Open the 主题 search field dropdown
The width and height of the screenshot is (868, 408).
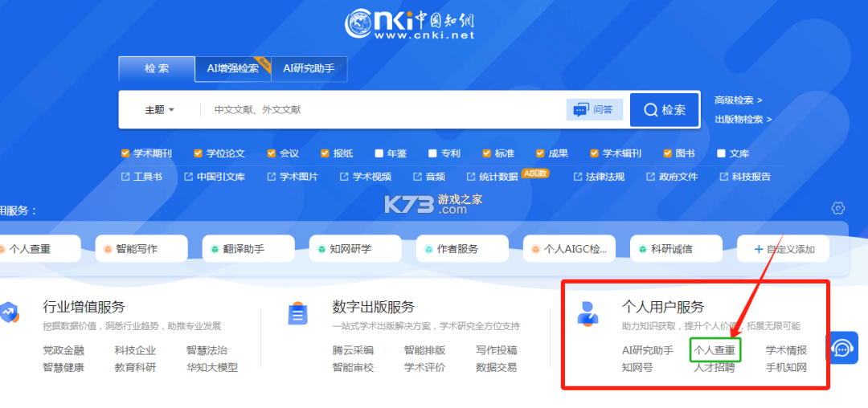click(160, 109)
